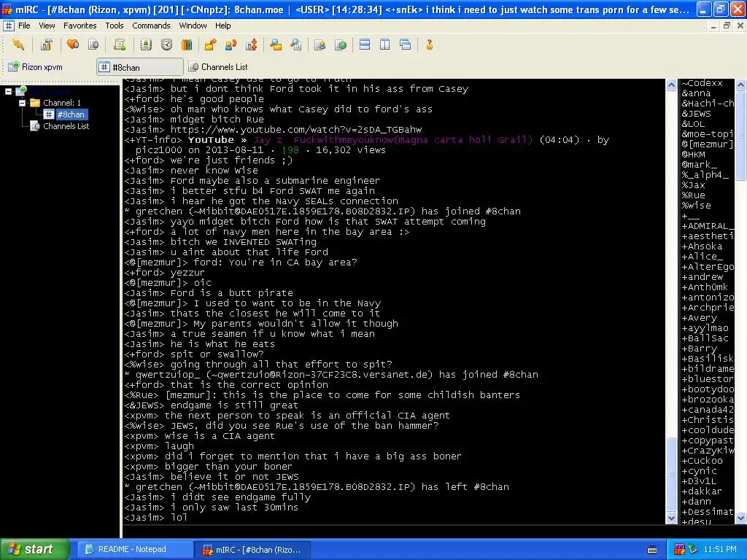Select the #8chan switchbar tab

[140, 67]
